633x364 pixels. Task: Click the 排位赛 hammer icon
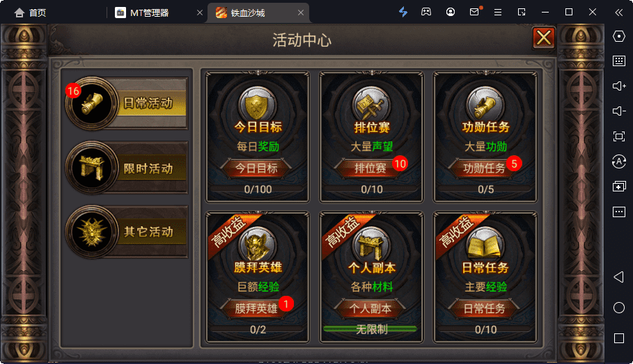click(371, 104)
